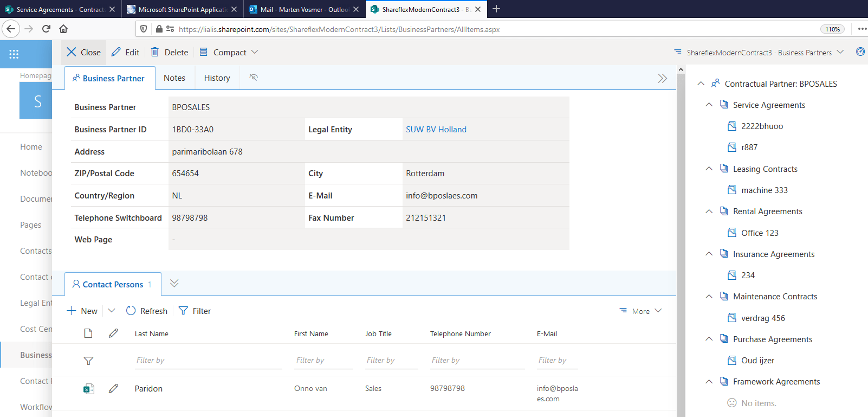Open a new browser tab
This screenshot has height=417, width=868.
pos(496,9)
